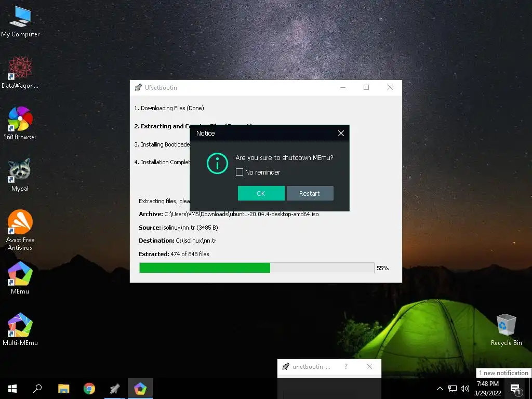Open the volume speaker tray icon
Image resolution: width=532 pixels, height=399 pixels.
click(465, 389)
